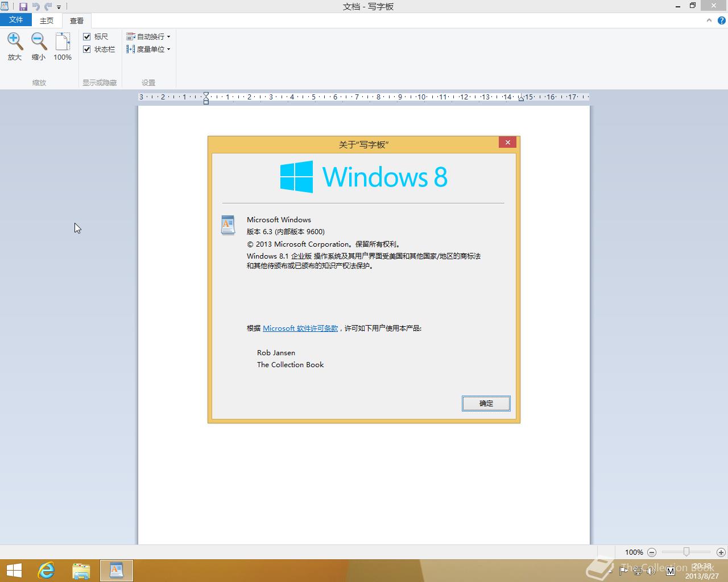Click the right indent marker on ruler
The height and width of the screenshot is (582, 728).
(521, 98)
